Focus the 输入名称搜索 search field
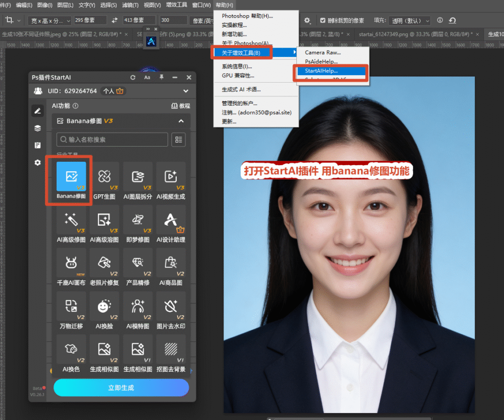 tap(112, 140)
